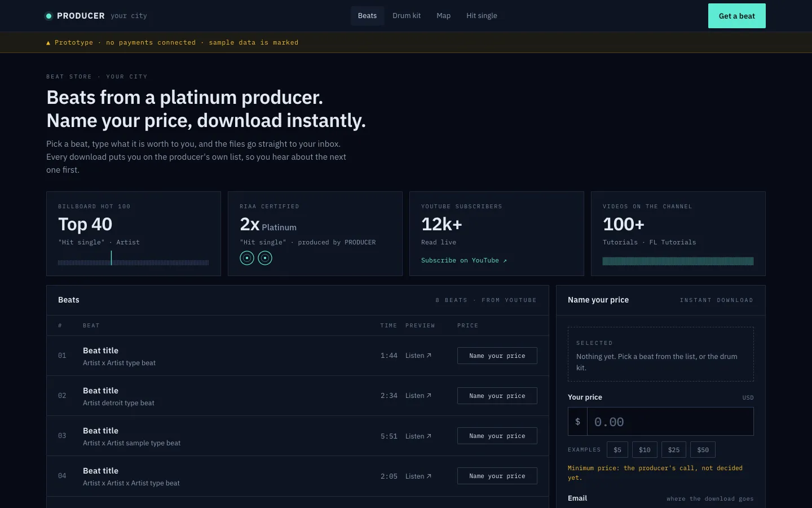
Task: Click 'Artist detroit type beat' subtitle
Action: pyautogui.click(x=118, y=403)
